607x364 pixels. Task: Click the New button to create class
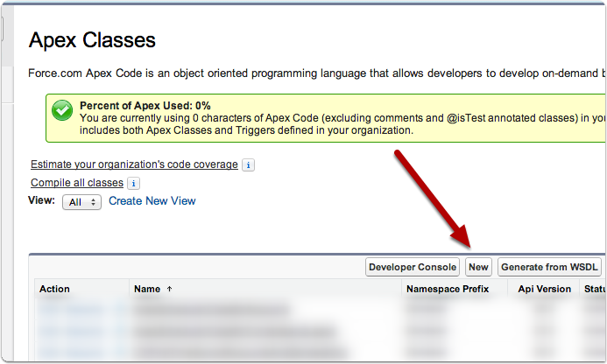[478, 267]
